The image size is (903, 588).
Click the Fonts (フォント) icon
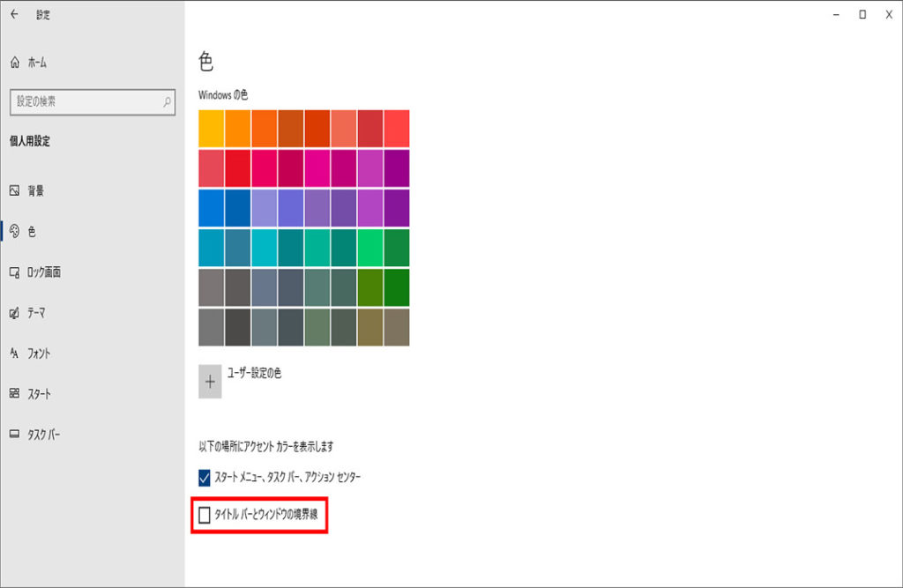coord(14,354)
